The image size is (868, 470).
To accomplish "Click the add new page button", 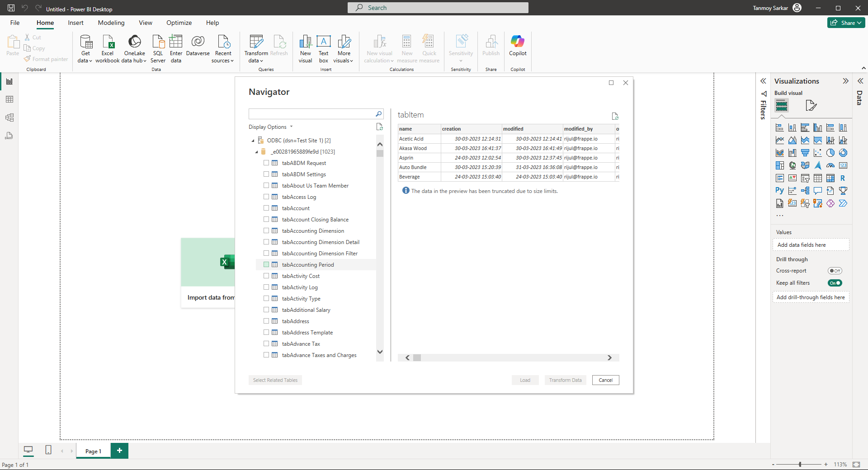I will pyautogui.click(x=119, y=451).
